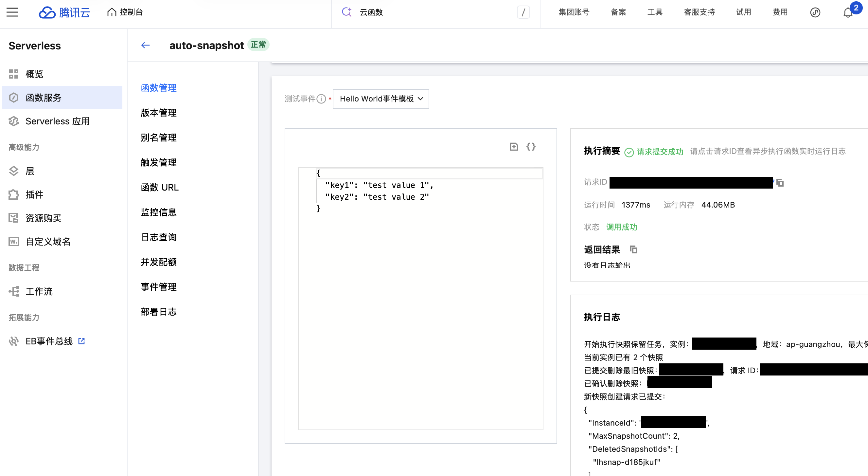Go to 控制台 console home
This screenshot has width=868, height=476.
(125, 12)
